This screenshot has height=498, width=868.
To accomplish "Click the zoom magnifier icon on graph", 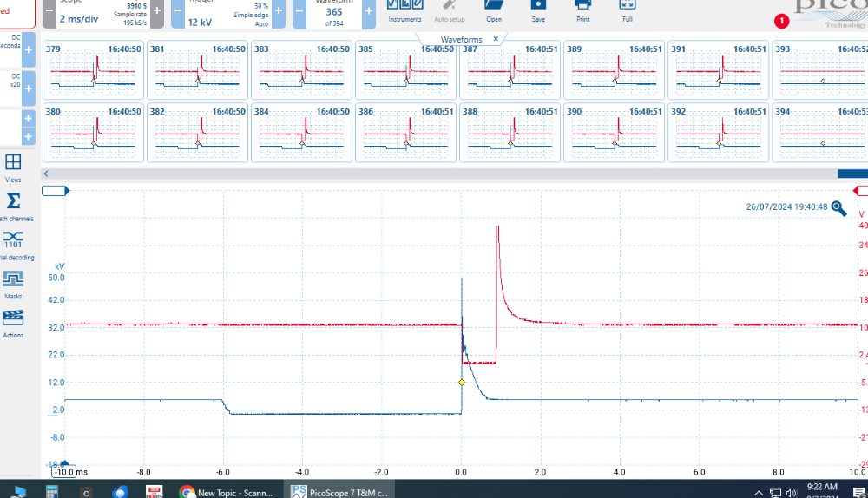I will click(x=838, y=207).
